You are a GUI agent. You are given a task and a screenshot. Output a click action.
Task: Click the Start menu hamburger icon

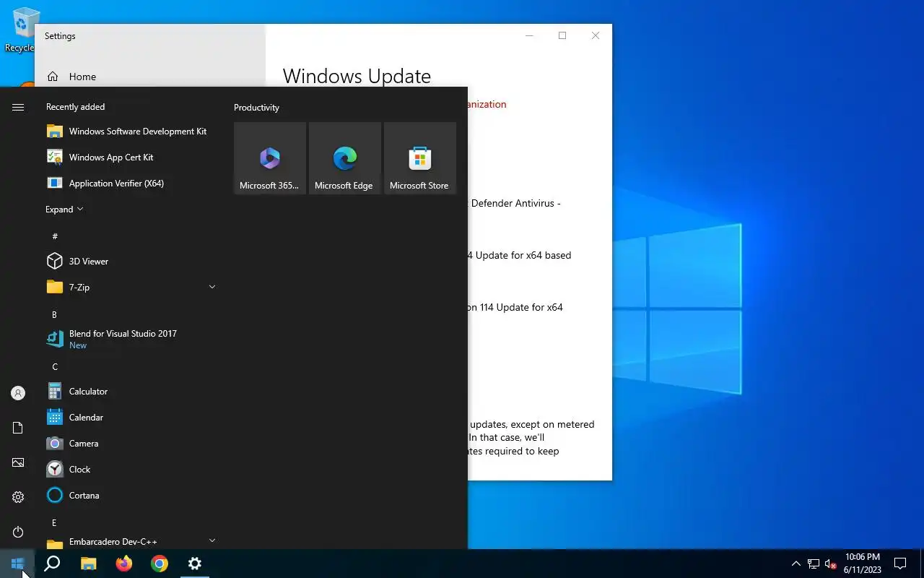pos(18,107)
